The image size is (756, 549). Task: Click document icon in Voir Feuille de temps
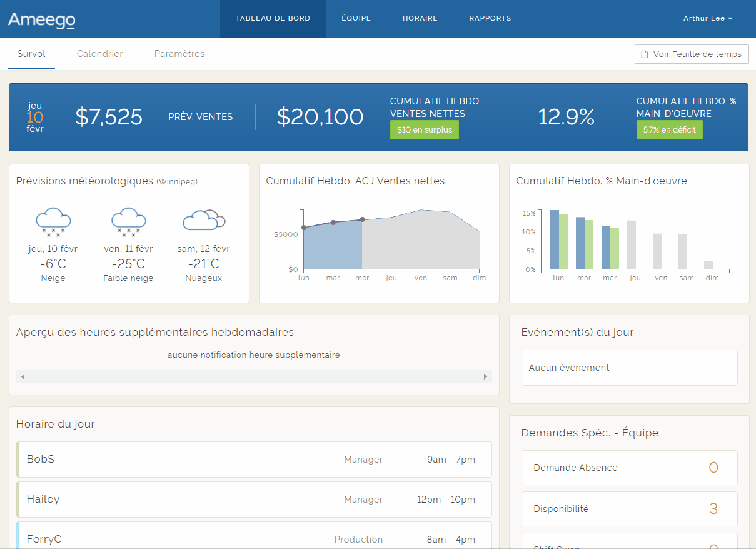tap(645, 54)
